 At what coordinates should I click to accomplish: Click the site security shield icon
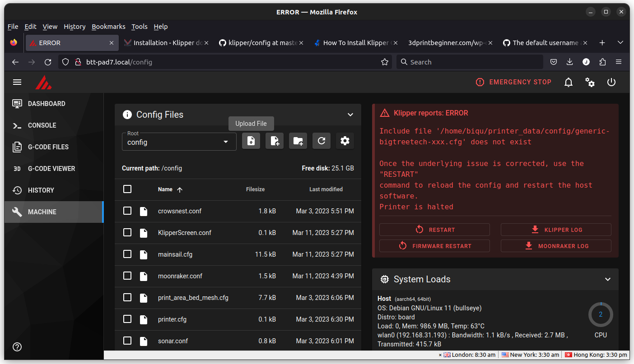click(65, 62)
